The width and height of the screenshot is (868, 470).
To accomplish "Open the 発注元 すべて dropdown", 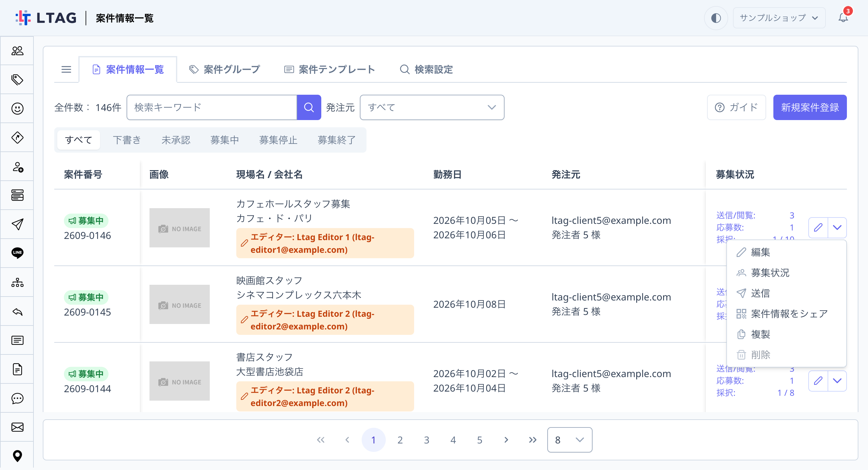I will click(x=432, y=107).
